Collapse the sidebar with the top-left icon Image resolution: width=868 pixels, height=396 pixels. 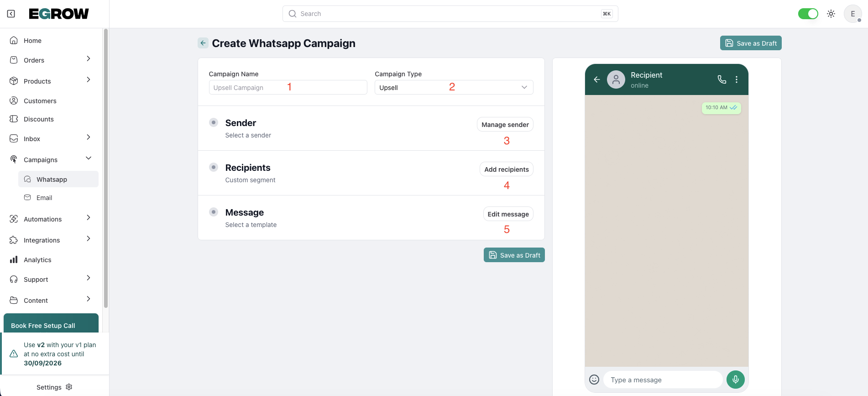pos(11,14)
